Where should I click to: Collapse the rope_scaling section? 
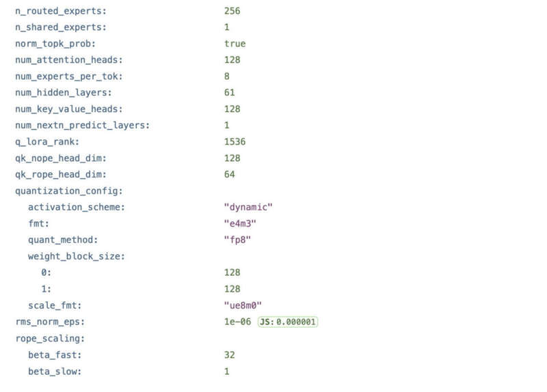(49, 339)
